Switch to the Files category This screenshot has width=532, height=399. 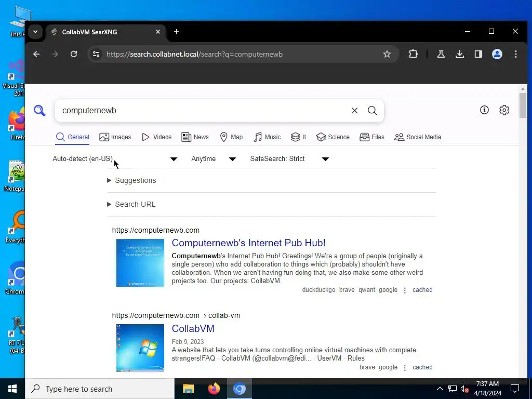click(372, 137)
